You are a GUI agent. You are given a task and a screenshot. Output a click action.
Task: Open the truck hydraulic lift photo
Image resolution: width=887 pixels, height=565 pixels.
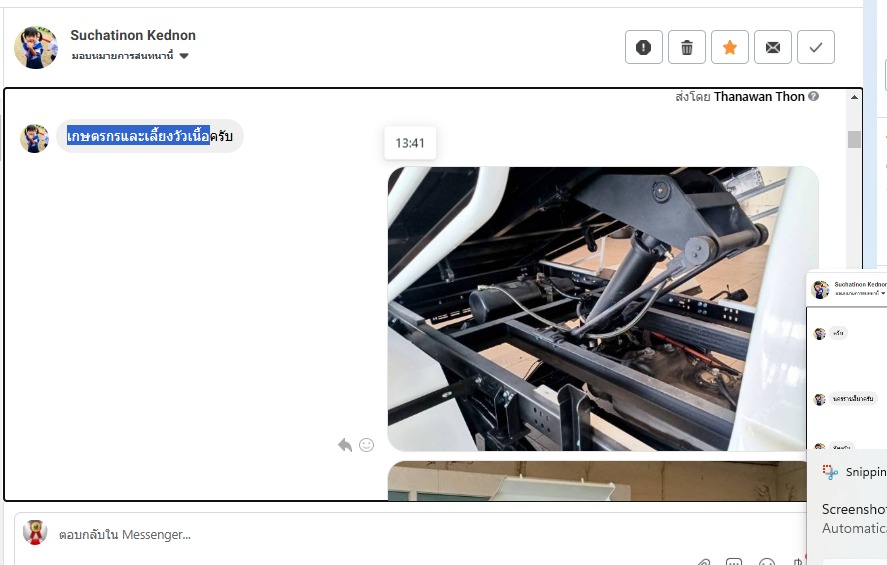click(603, 308)
